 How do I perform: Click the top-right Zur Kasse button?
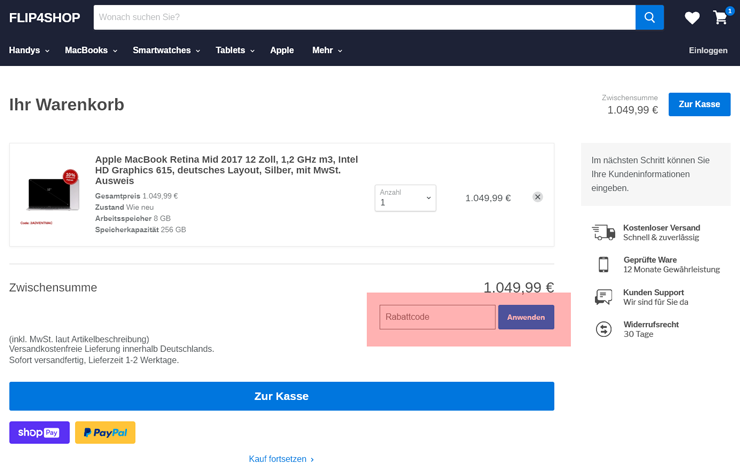699,104
